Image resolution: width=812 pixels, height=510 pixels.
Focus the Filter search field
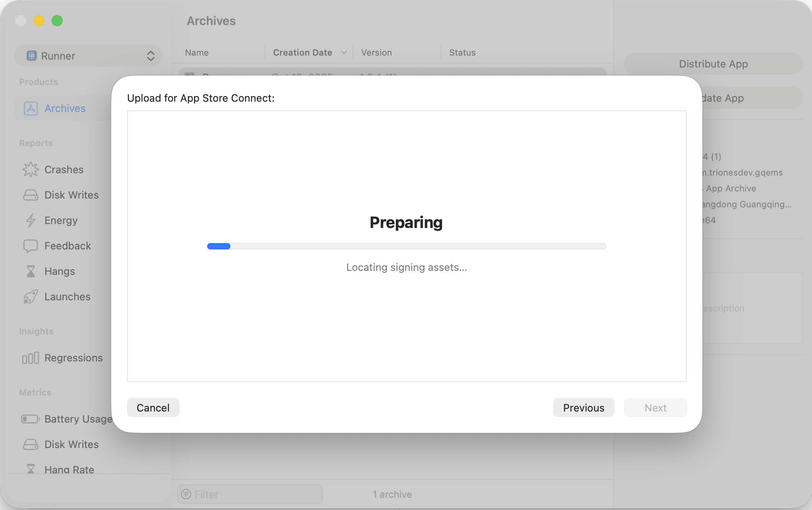click(254, 494)
